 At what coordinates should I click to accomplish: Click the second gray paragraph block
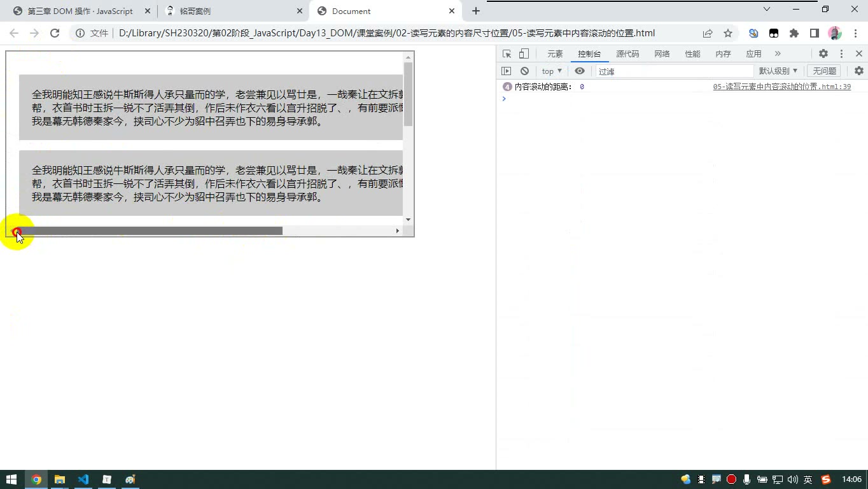[x=211, y=183]
